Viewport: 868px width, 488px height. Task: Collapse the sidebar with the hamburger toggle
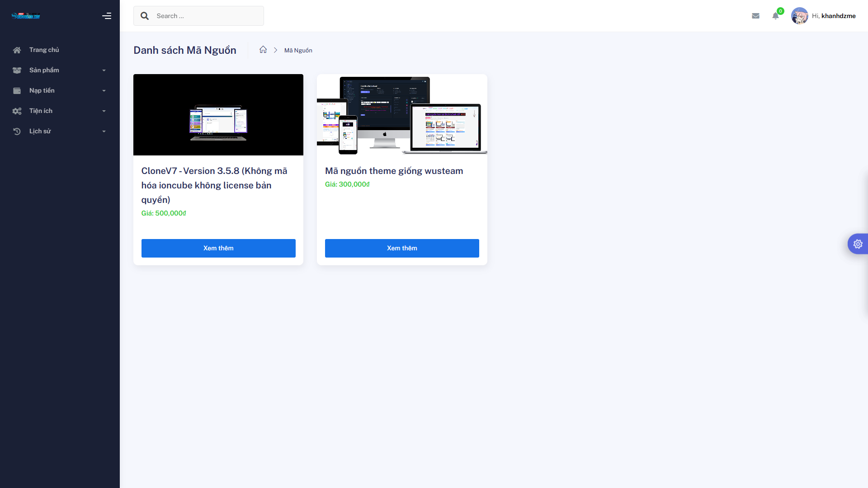pyautogui.click(x=107, y=16)
